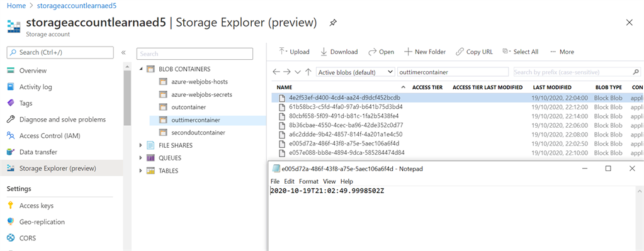Expand the TABLES node

tap(141, 170)
